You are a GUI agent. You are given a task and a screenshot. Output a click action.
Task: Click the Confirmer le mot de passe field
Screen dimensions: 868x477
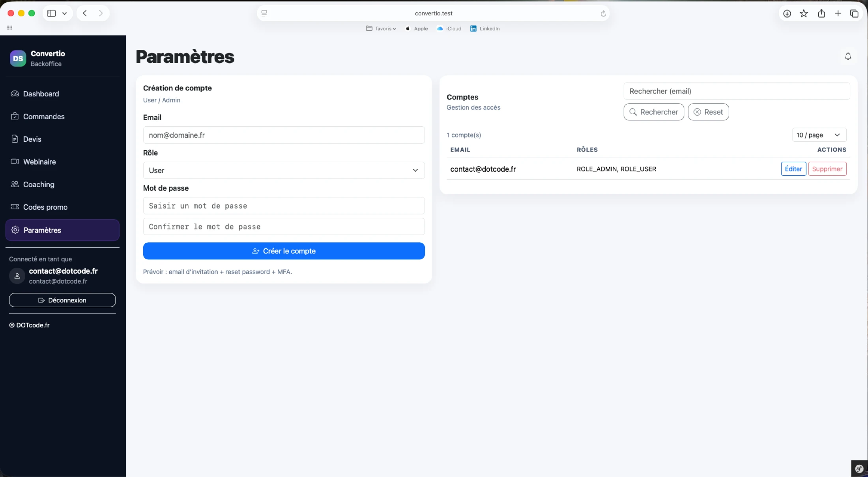(x=284, y=227)
